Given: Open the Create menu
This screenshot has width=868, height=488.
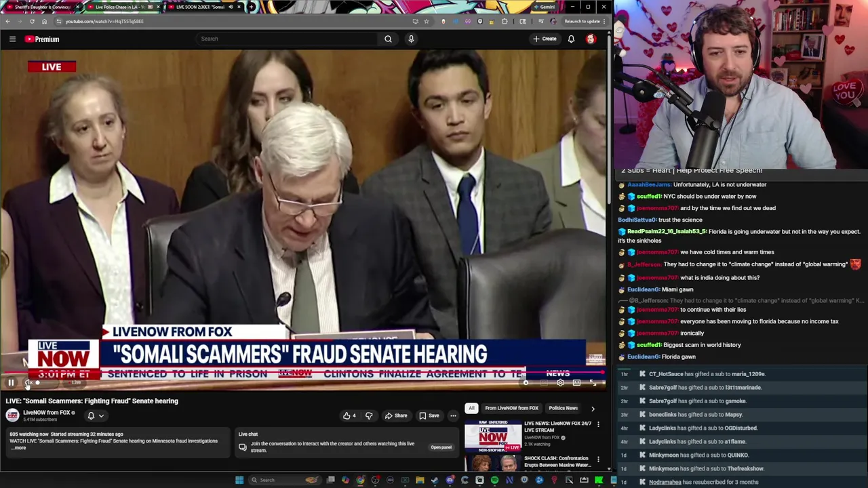Looking at the screenshot, I should (545, 39).
